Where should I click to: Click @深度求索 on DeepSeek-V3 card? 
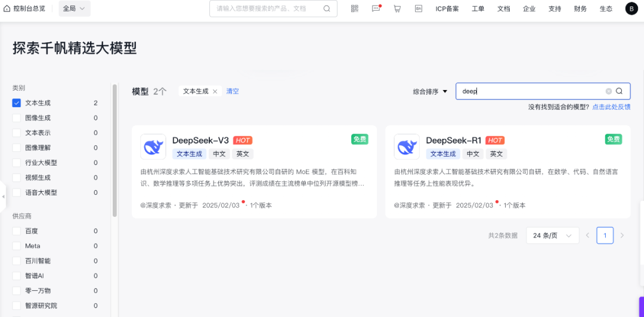coord(155,206)
